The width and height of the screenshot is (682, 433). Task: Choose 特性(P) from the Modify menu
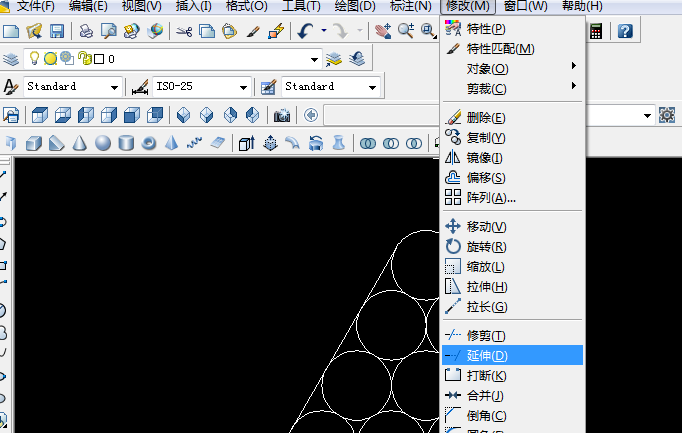[512, 29]
